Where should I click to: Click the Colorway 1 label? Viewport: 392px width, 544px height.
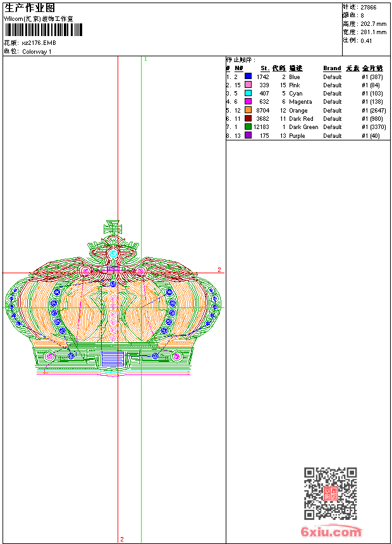point(37,52)
